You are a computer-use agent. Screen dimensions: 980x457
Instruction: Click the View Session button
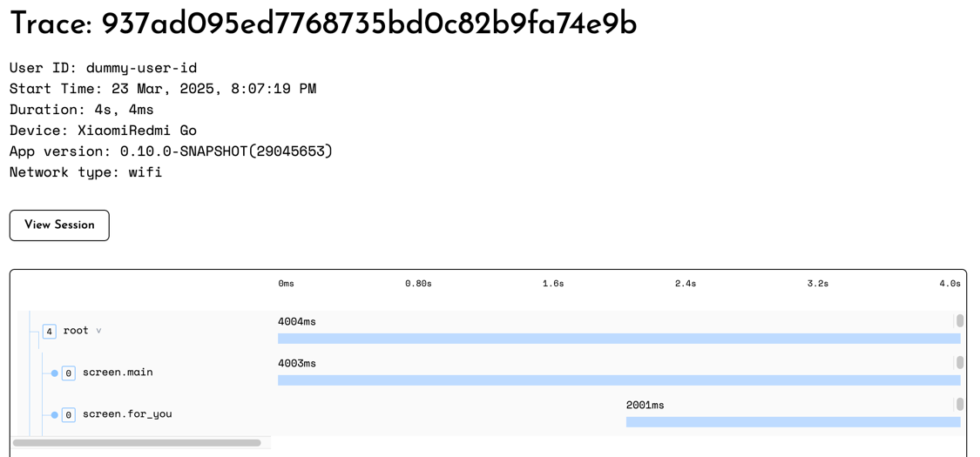pos(59,225)
